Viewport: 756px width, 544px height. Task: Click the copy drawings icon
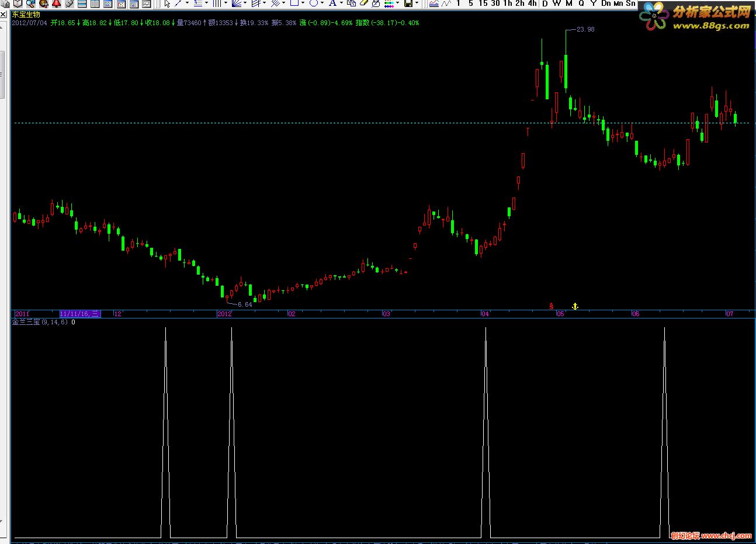coord(352,3)
